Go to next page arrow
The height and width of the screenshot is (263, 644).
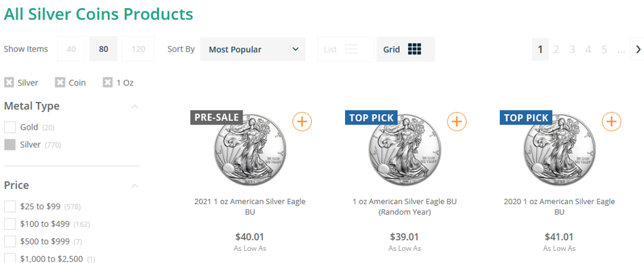[638, 50]
